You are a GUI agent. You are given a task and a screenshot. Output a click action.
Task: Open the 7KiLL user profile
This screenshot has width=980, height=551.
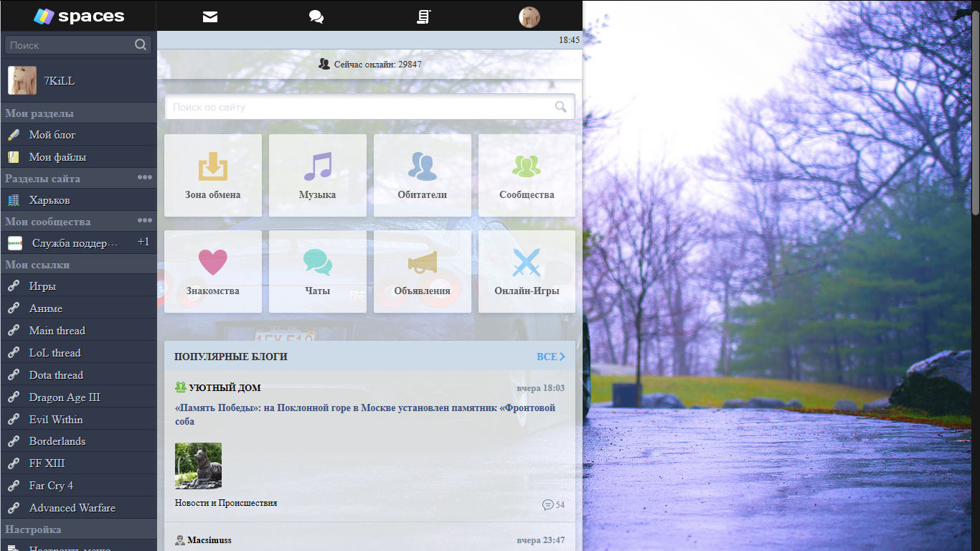pos(79,80)
